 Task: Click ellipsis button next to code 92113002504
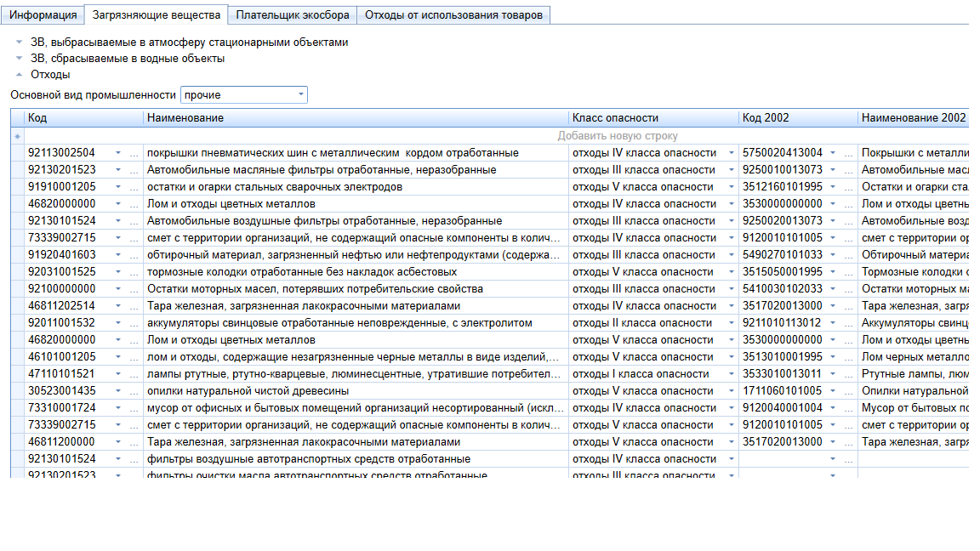coord(134,153)
